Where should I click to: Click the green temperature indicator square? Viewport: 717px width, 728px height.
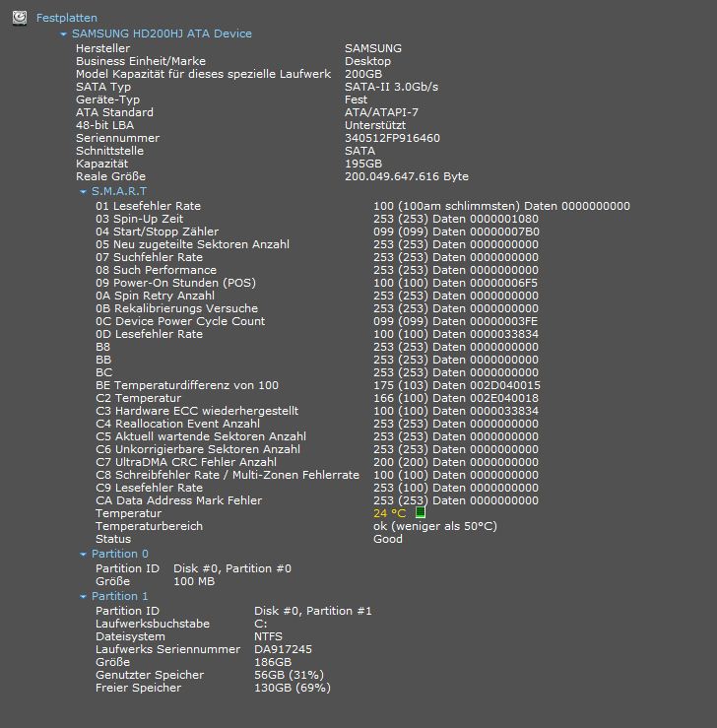pyautogui.click(x=420, y=512)
